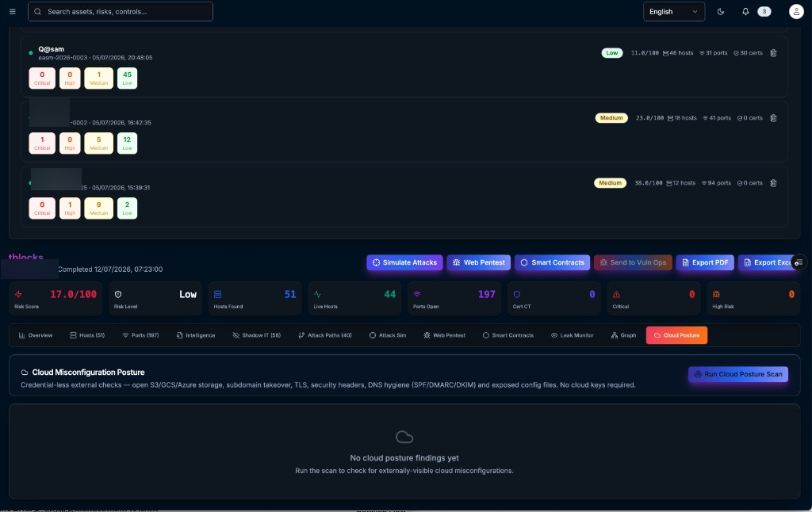Open the English language dropdown
Viewport: 812px width, 512px height.
click(x=674, y=11)
